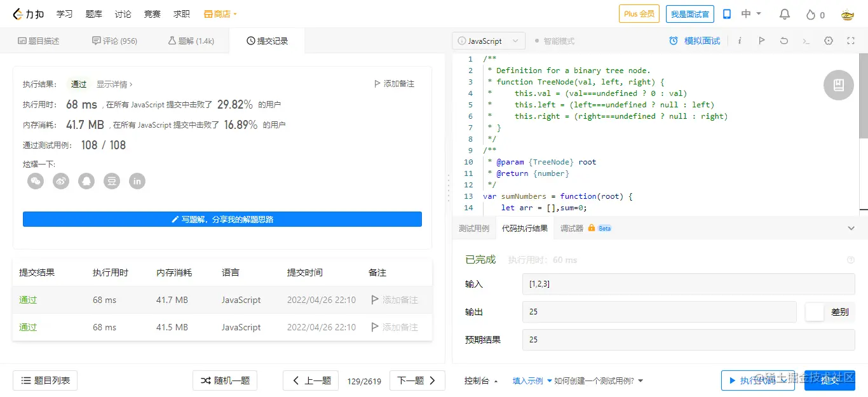Click the help icon beside execution time
The image size is (868, 397).
[851, 260]
